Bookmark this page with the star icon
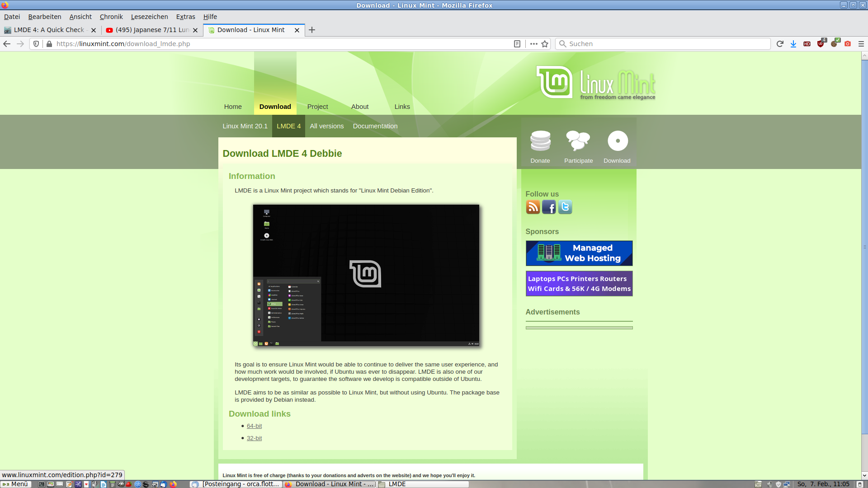 coord(545,44)
